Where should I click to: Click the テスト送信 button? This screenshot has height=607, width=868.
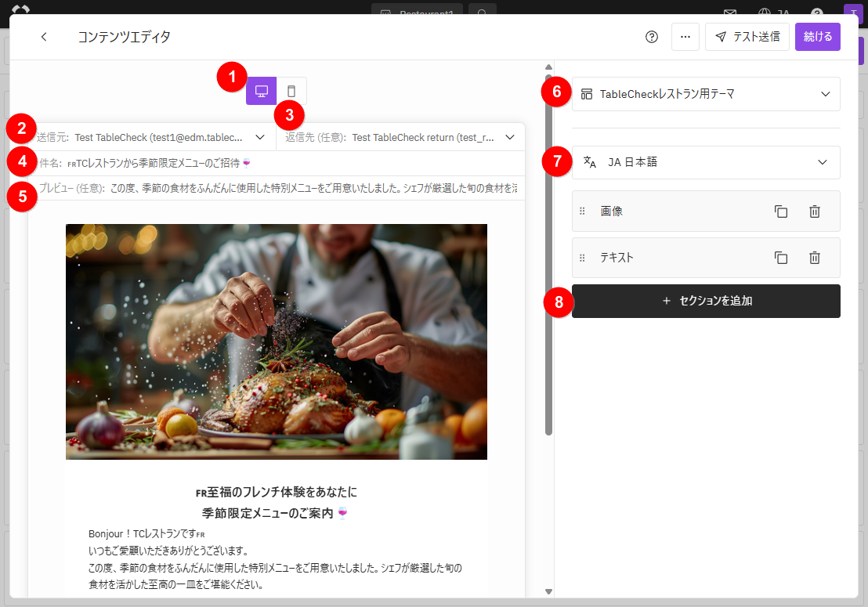coord(747,37)
